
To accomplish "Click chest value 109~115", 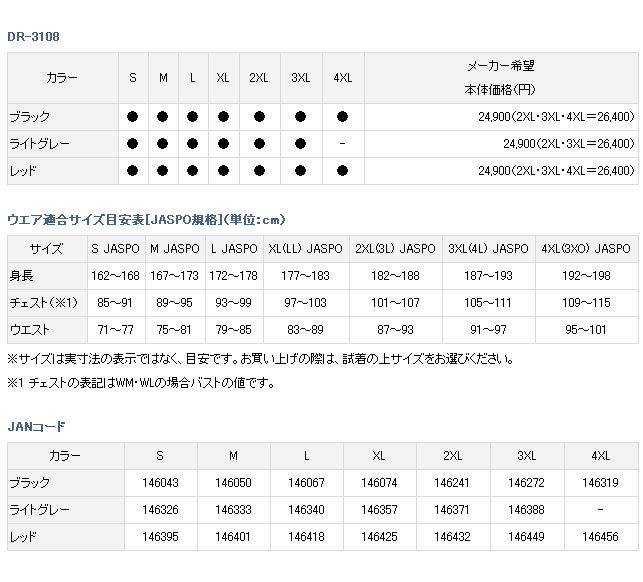I will pos(586,303).
